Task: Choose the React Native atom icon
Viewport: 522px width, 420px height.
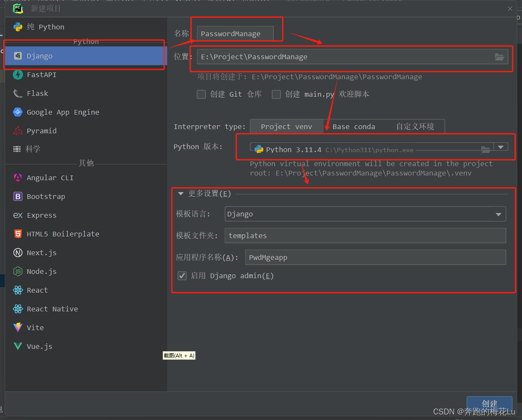Action: pyautogui.click(x=18, y=309)
